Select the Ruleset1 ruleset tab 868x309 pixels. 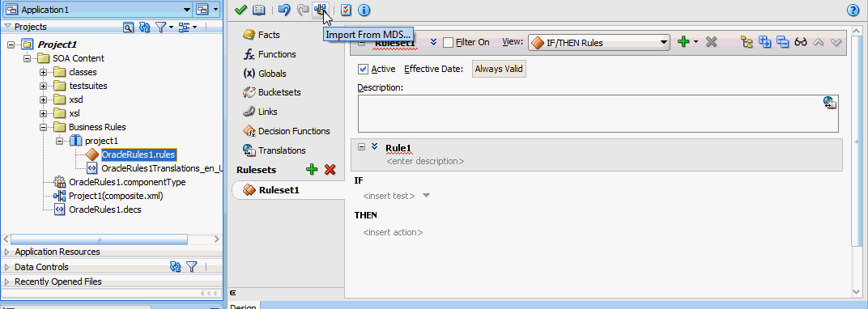[x=288, y=190]
